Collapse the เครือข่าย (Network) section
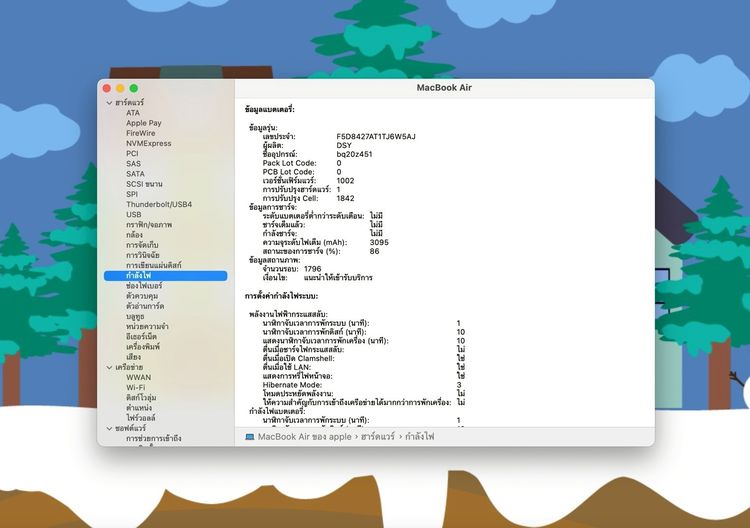 (109, 367)
